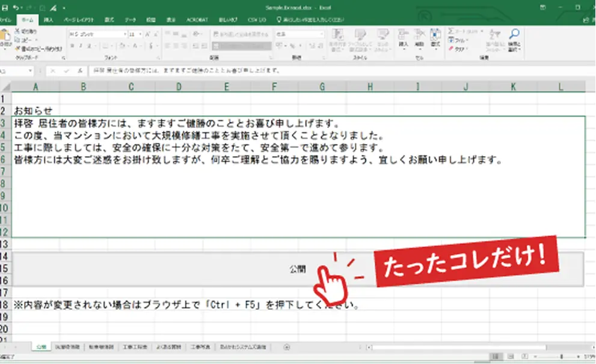The width and height of the screenshot is (596, 364).
Task: Toggle bold formatting in Font group
Action: pos(71,46)
